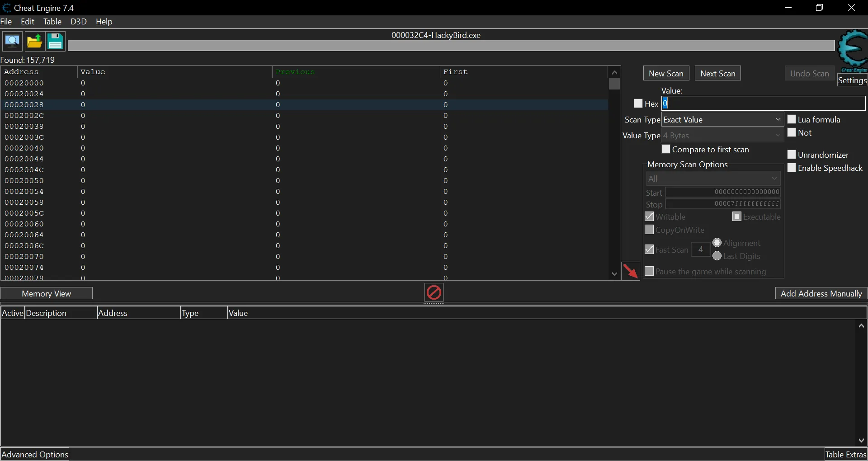
Task: Click the Cheat Engine logo
Action: click(x=853, y=51)
